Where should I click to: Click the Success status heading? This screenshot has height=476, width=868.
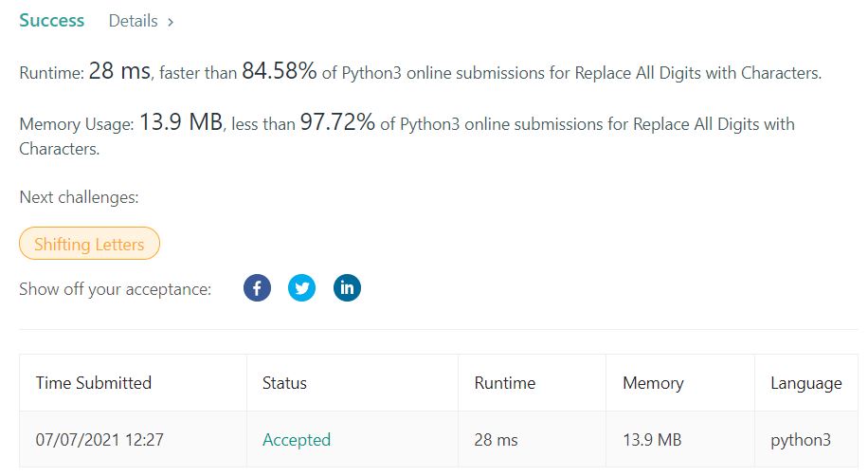pos(51,21)
